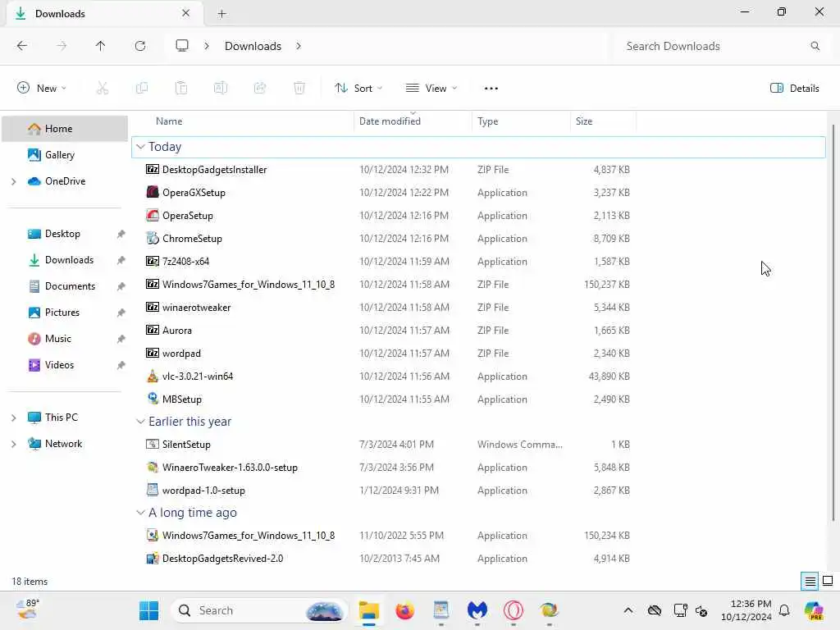Open the Sort dropdown
This screenshot has height=630, width=840.
tap(358, 89)
